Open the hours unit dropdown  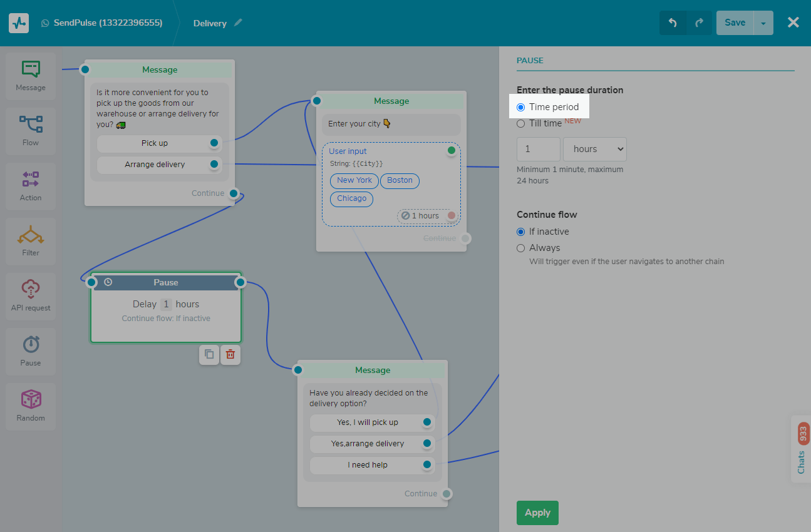pyautogui.click(x=595, y=149)
